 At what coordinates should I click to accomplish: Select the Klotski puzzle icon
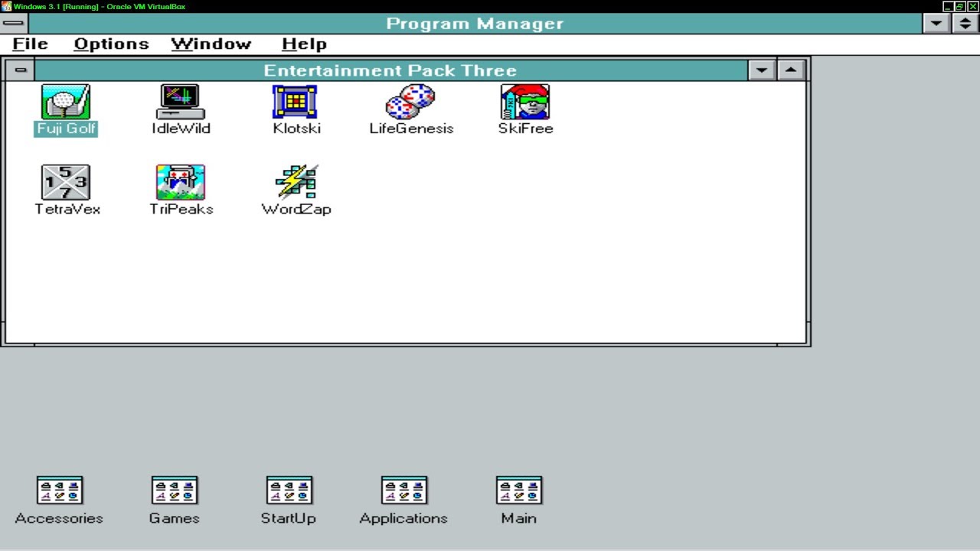pyautogui.click(x=296, y=103)
